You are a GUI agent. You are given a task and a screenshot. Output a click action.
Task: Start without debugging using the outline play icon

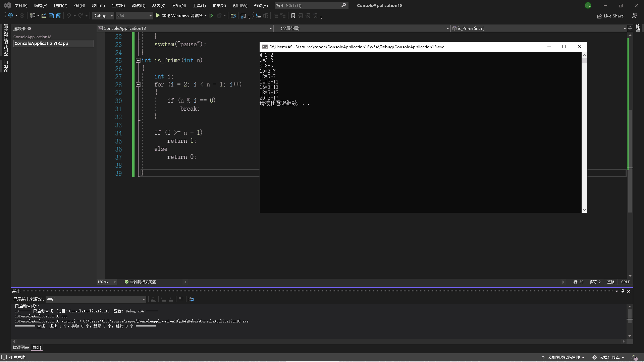211,16
